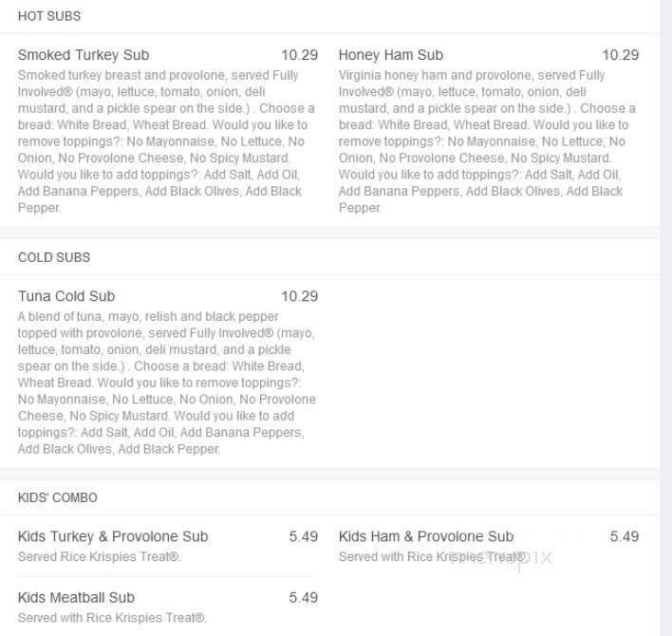Click the Kids Turkey & Provolone 5.49 price
The height and width of the screenshot is (636, 672).
303,536
